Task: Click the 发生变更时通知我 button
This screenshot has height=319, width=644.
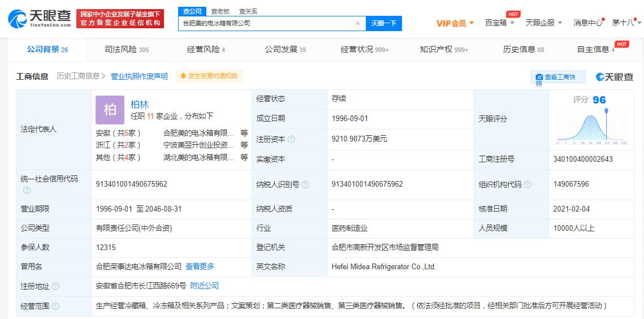Action: click(x=209, y=76)
